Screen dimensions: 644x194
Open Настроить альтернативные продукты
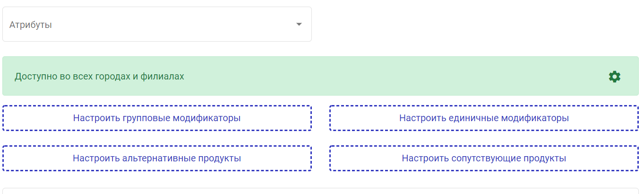coord(157,158)
